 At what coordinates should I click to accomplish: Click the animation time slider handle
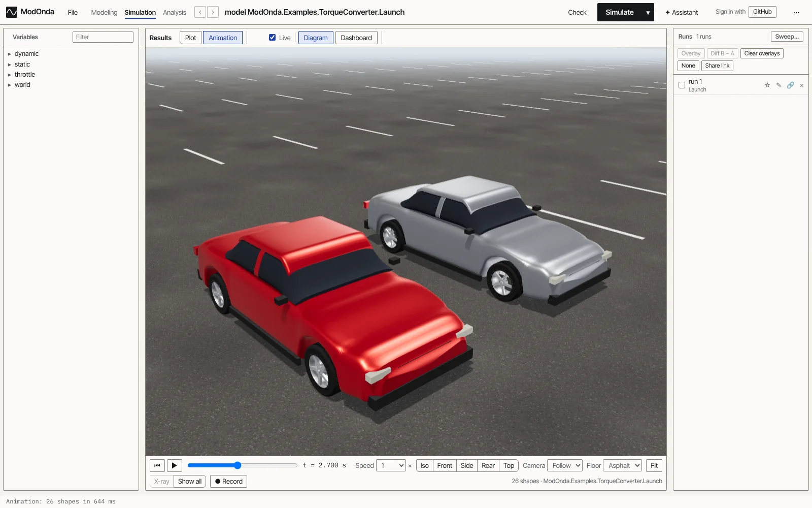(x=238, y=465)
